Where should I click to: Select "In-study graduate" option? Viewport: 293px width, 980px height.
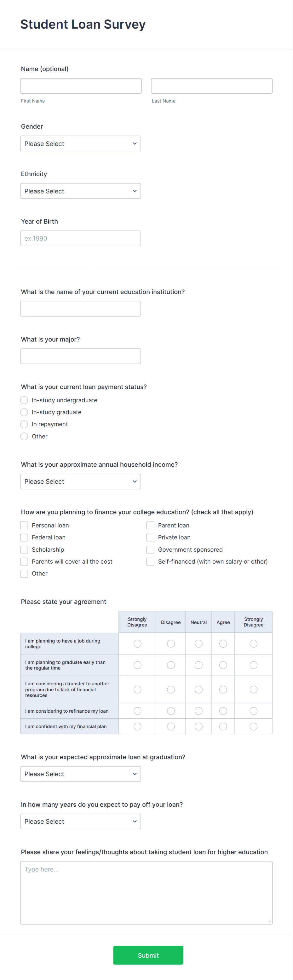24,412
